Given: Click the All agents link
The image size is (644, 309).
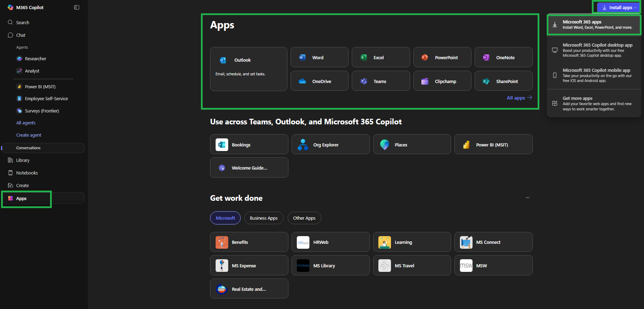Looking at the screenshot, I should point(26,123).
